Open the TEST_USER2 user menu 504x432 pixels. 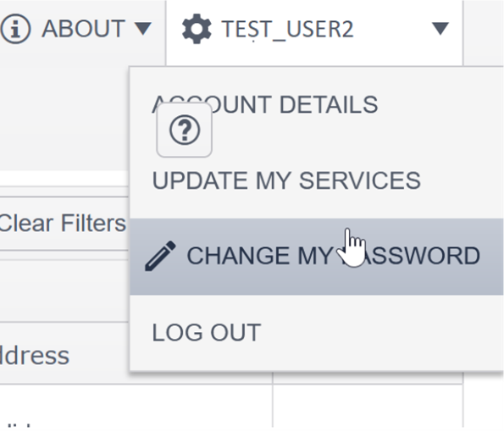point(314,29)
